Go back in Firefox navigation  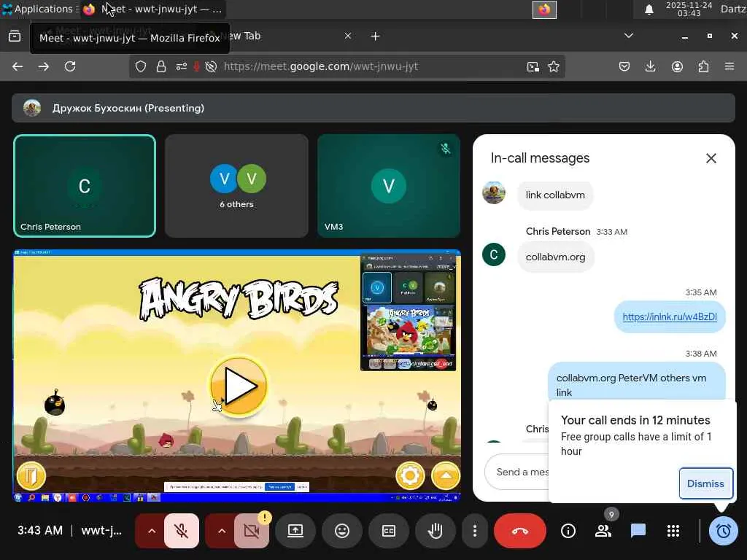[x=18, y=66]
